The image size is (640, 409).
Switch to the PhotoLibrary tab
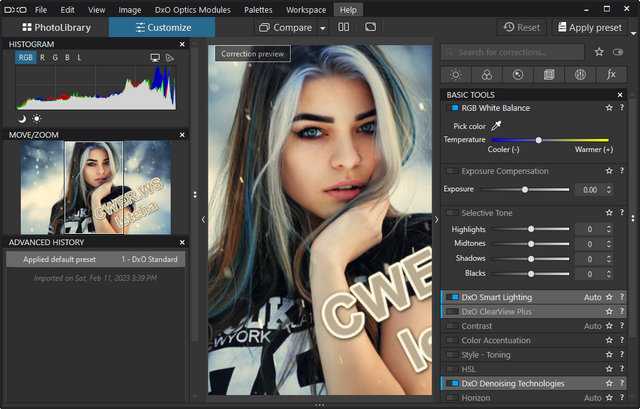tap(54, 27)
